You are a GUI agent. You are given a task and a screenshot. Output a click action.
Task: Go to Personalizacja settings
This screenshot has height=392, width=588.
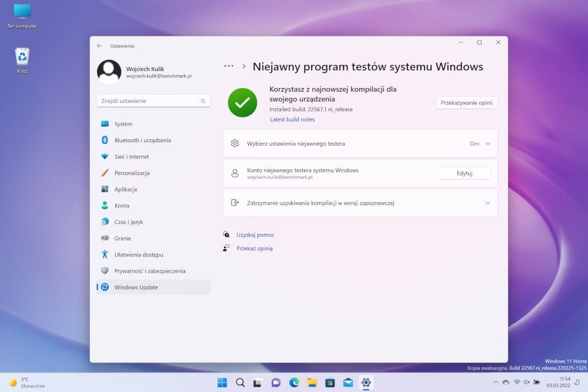[153, 173]
